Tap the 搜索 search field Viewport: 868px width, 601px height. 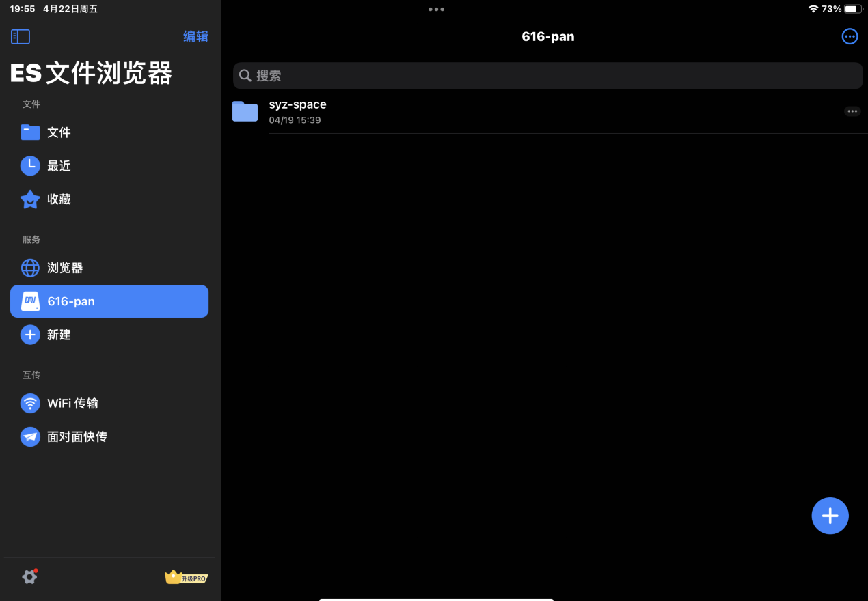click(x=547, y=75)
